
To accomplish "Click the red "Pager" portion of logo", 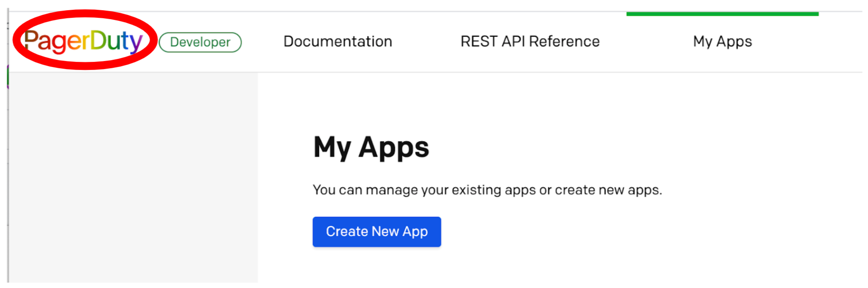I will coord(57,42).
